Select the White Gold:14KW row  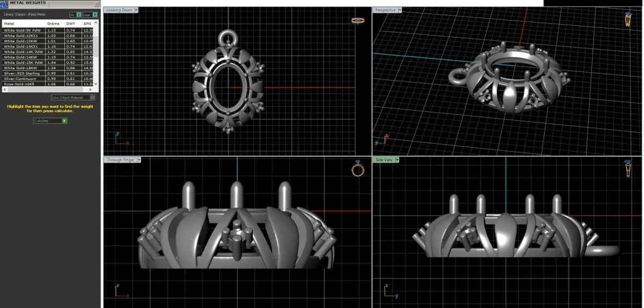(x=48, y=57)
